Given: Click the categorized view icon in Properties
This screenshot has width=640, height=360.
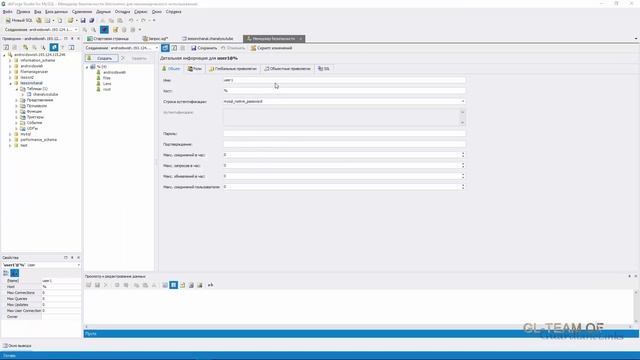Looking at the screenshot, I should 6,273.
